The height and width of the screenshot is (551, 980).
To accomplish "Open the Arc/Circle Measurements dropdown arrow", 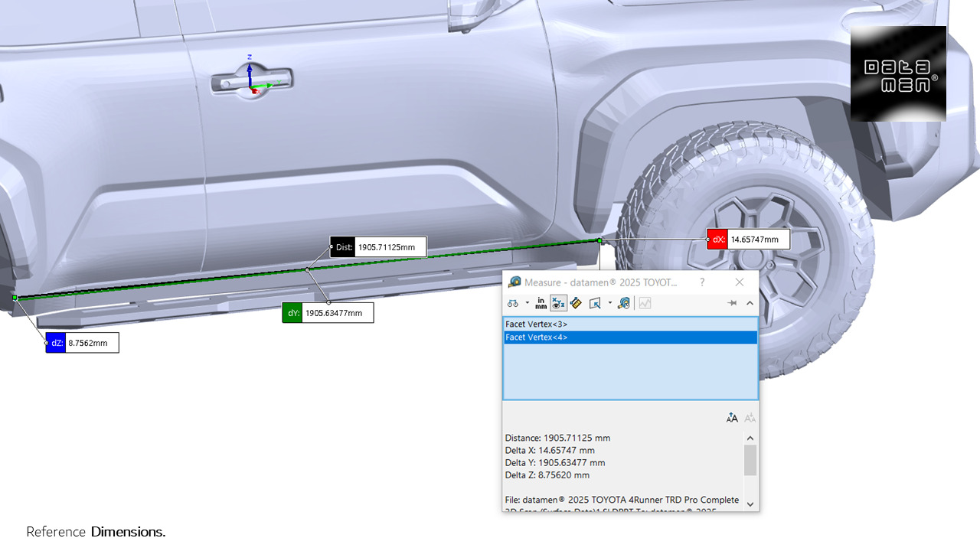I will point(528,303).
